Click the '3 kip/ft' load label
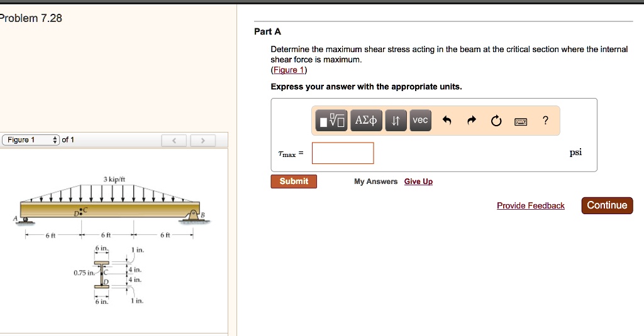The image size is (644, 336). [114, 179]
